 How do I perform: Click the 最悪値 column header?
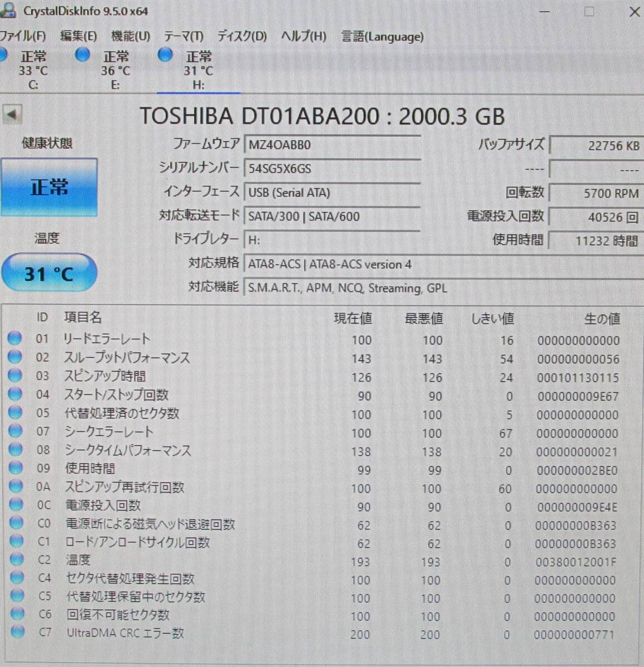pyautogui.click(x=424, y=318)
